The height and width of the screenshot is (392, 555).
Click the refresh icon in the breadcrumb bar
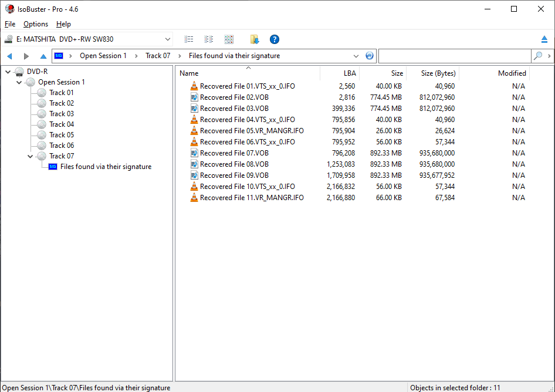(369, 56)
